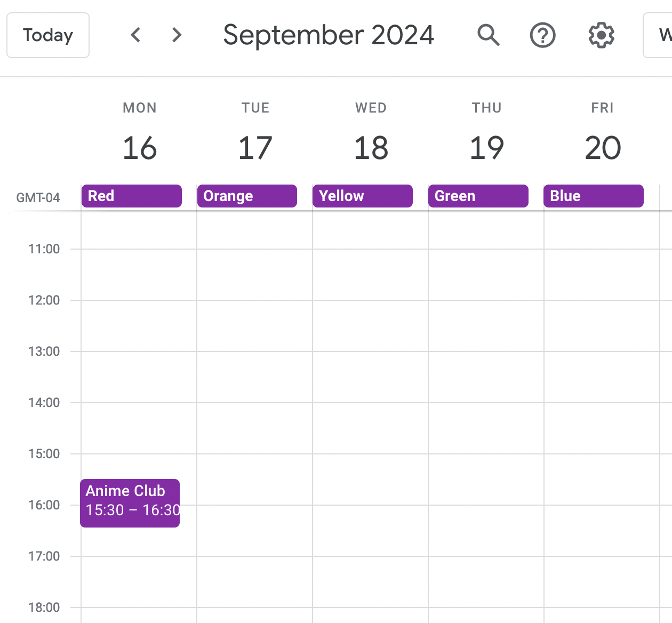Click the Today button
The width and height of the screenshot is (672, 623).
(x=48, y=35)
